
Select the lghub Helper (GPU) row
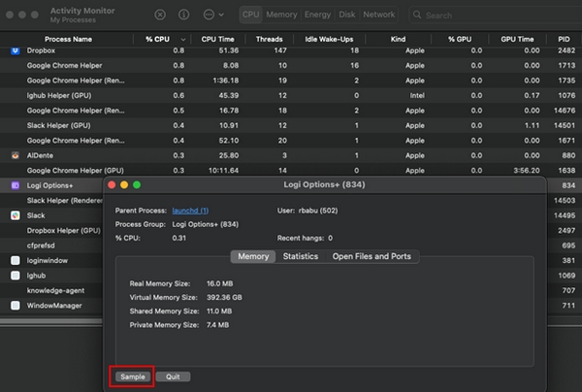(291, 95)
